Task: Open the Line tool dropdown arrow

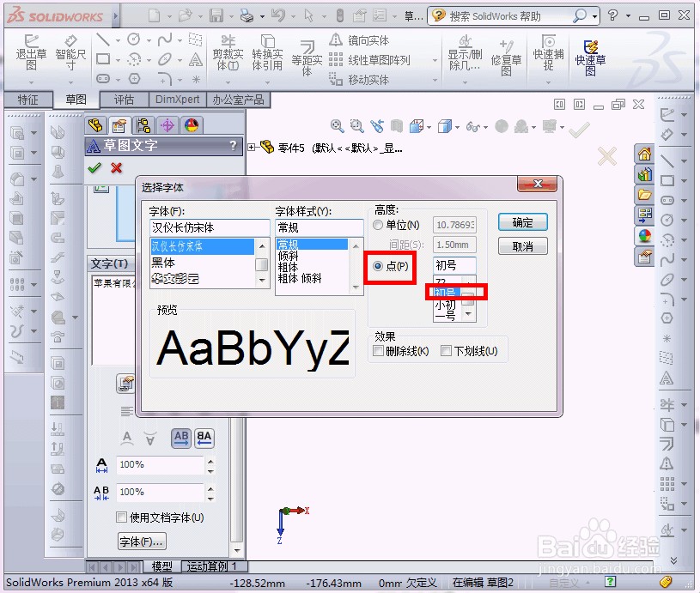Action: click(118, 40)
